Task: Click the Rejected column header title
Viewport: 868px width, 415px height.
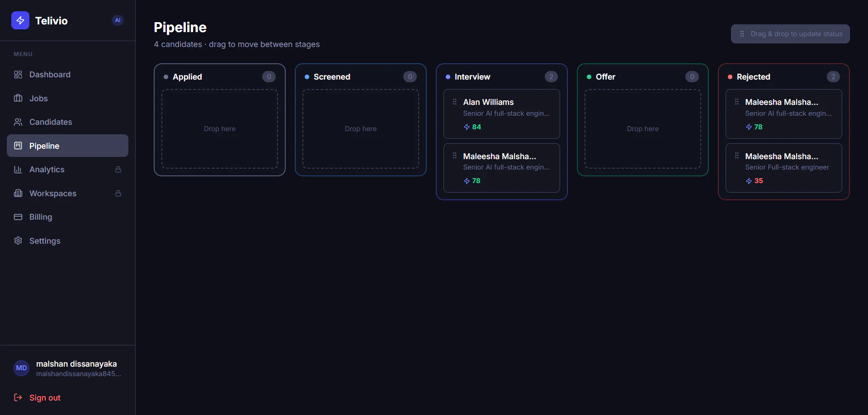Action: (x=754, y=77)
